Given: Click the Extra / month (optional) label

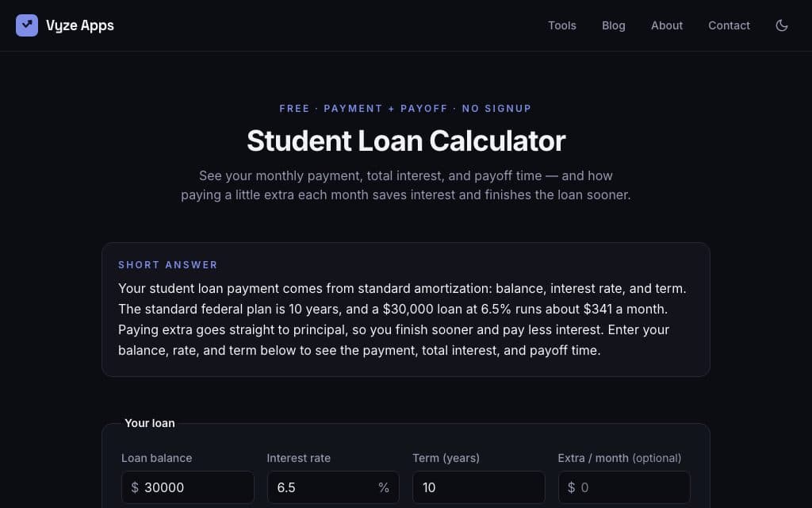Looking at the screenshot, I should (x=619, y=458).
